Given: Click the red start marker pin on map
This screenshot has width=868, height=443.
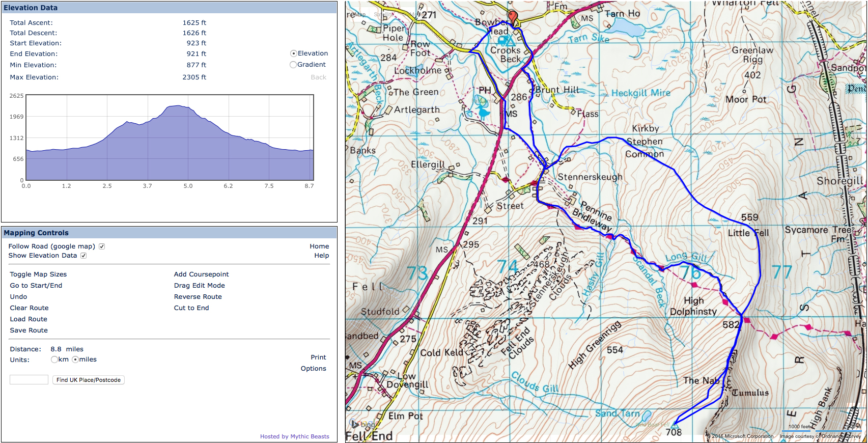Looking at the screenshot, I should pyautogui.click(x=513, y=17).
